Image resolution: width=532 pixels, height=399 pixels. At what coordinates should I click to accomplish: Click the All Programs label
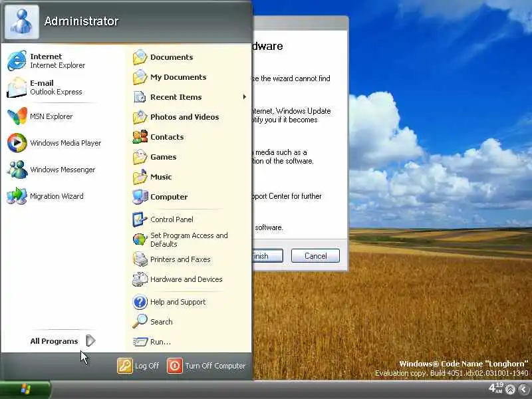pyautogui.click(x=54, y=341)
